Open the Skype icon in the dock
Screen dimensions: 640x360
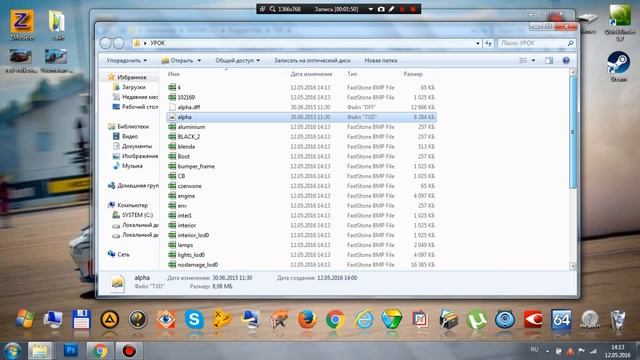click(194, 319)
